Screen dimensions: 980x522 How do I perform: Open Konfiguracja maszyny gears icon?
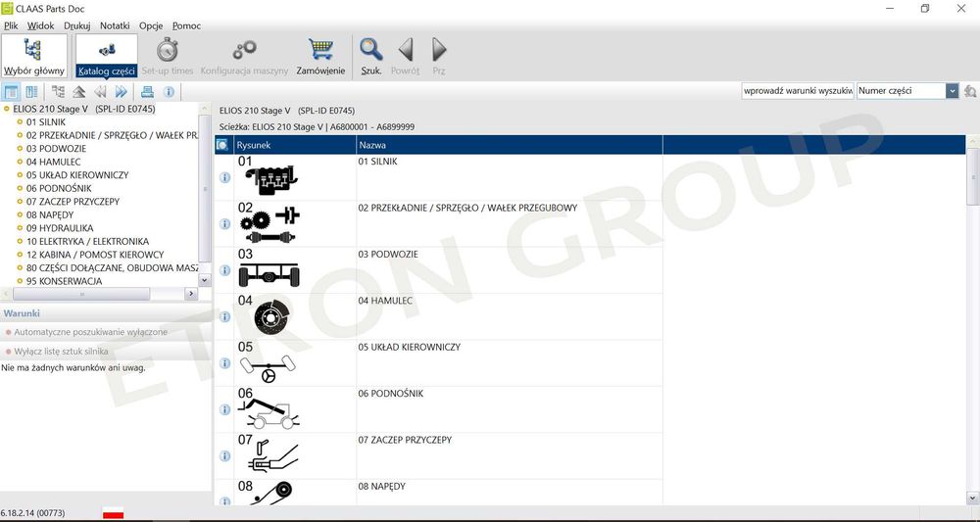(244, 50)
